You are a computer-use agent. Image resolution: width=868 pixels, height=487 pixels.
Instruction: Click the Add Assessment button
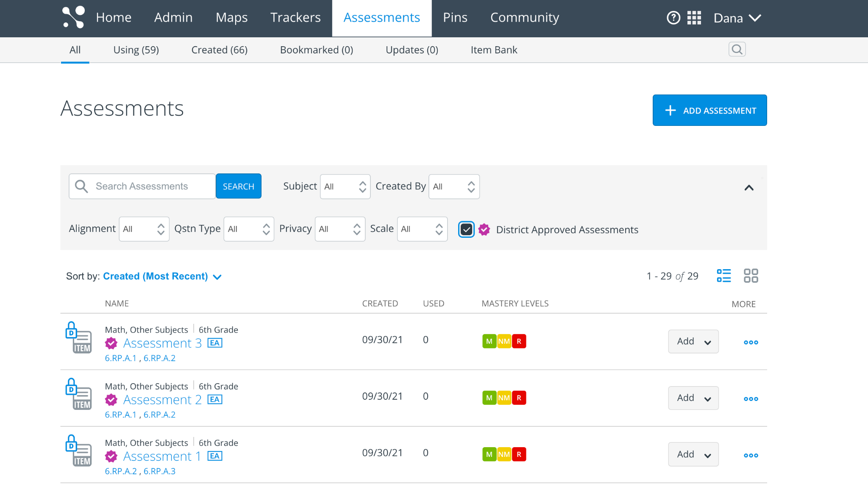point(709,110)
